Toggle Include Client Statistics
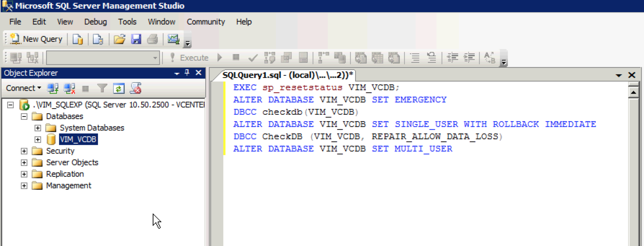644x246 pixels. tap(340, 58)
